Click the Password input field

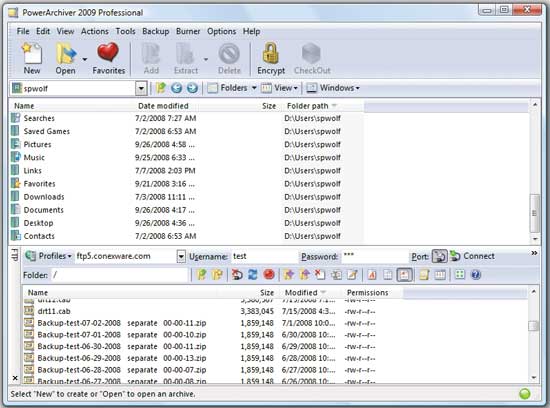click(x=374, y=256)
